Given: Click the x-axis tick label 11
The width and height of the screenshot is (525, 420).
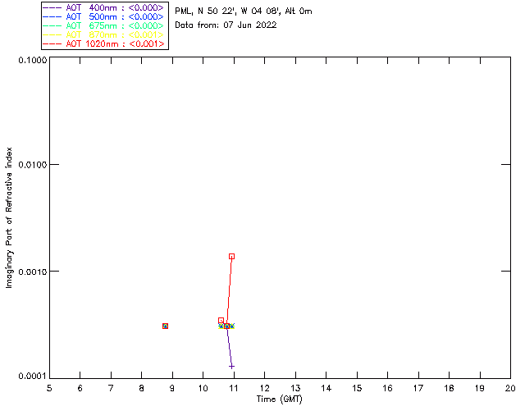Looking at the screenshot, I should [234, 388].
